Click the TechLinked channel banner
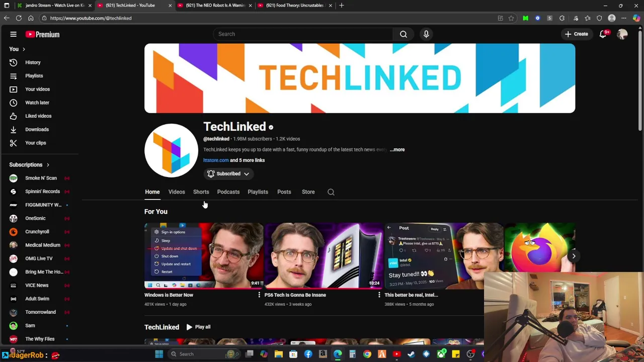The width and height of the screenshot is (644, 362). (x=360, y=78)
